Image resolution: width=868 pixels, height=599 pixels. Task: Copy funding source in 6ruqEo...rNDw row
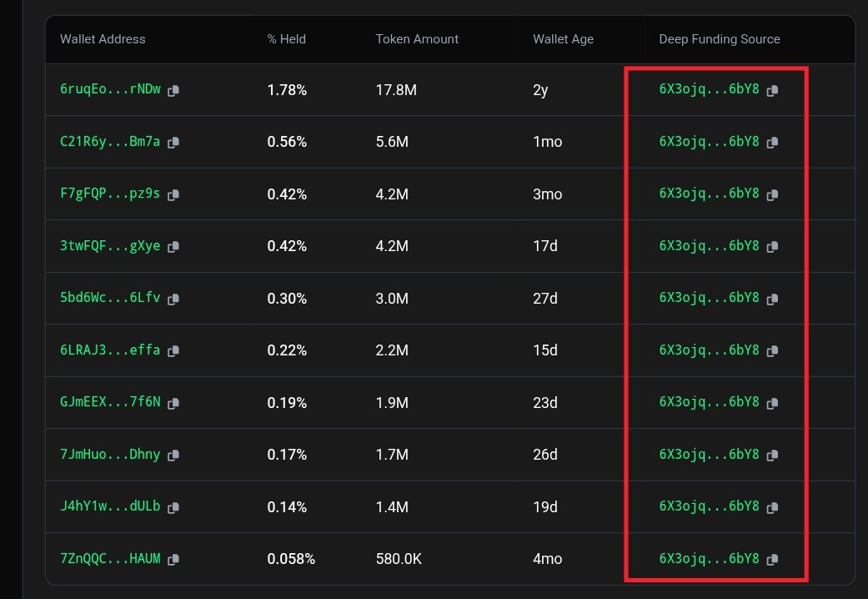click(x=772, y=91)
